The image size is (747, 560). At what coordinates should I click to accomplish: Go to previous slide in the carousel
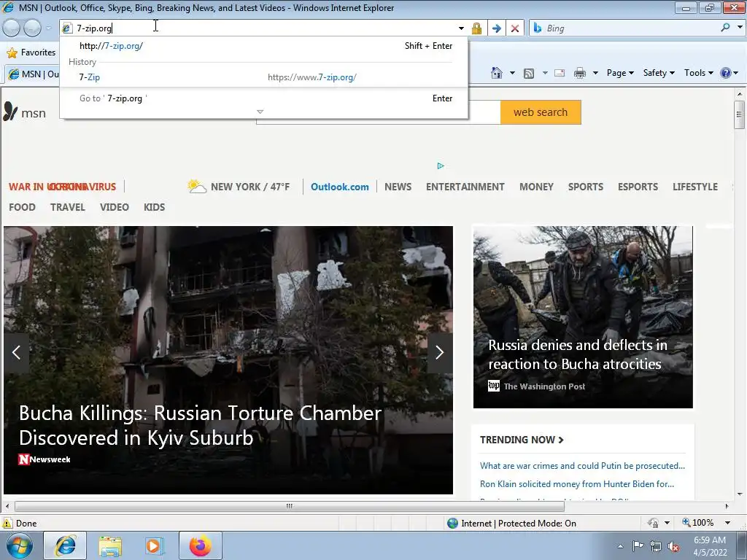point(16,352)
